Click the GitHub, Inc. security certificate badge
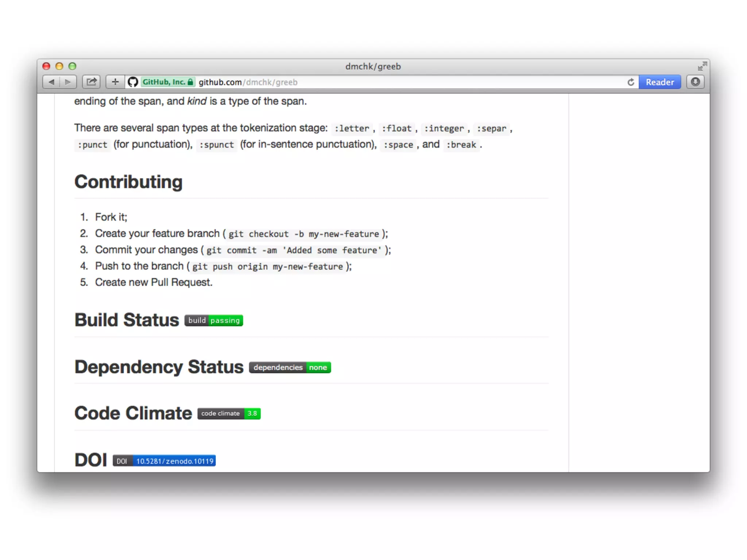The height and width of the screenshot is (560, 747). click(168, 82)
